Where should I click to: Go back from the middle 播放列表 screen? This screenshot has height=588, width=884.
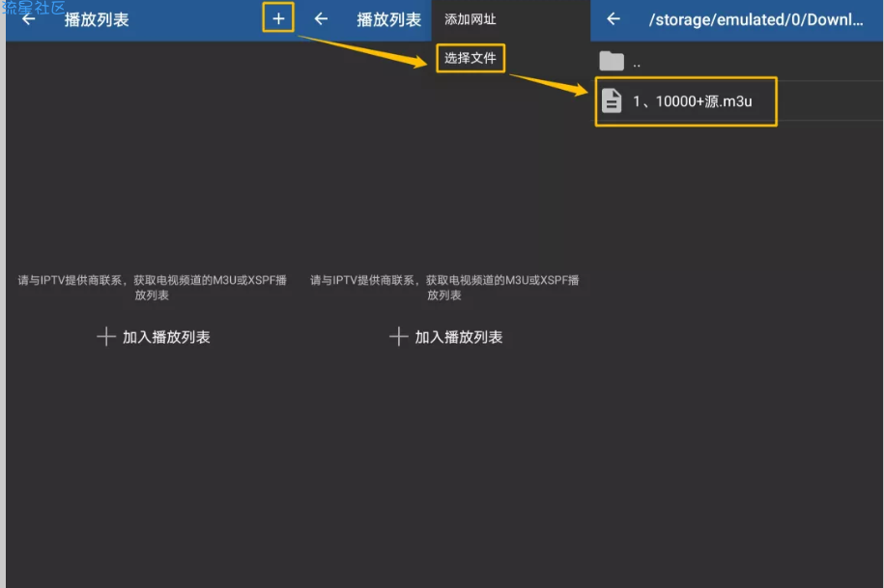(321, 19)
